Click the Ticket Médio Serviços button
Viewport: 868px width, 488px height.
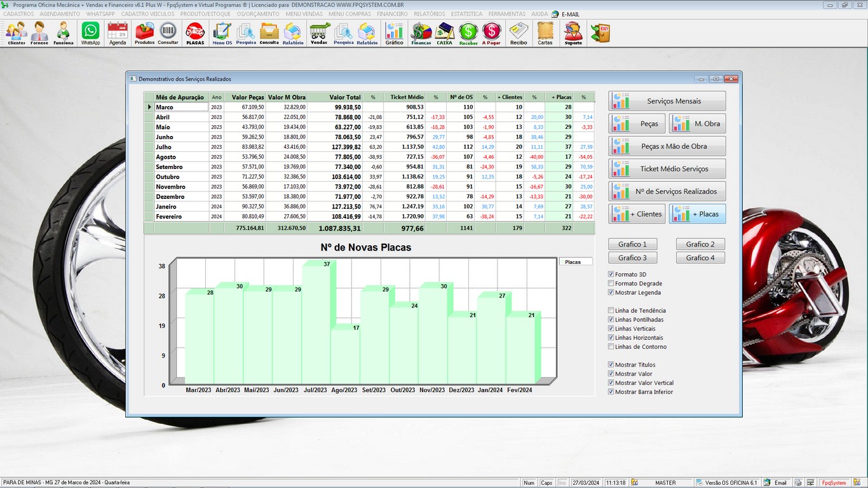pos(667,169)
